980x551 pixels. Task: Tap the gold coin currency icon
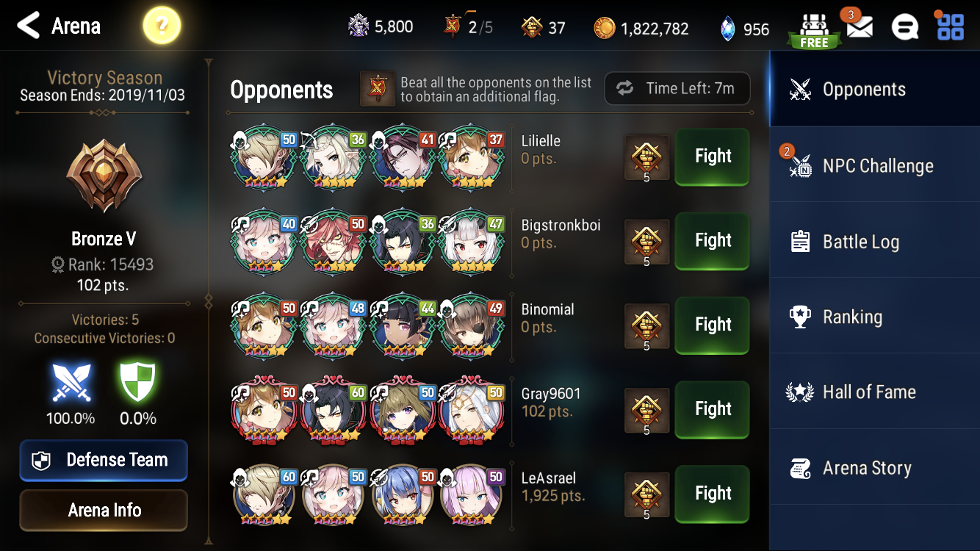pyautogui.click(x=604, y=28)
